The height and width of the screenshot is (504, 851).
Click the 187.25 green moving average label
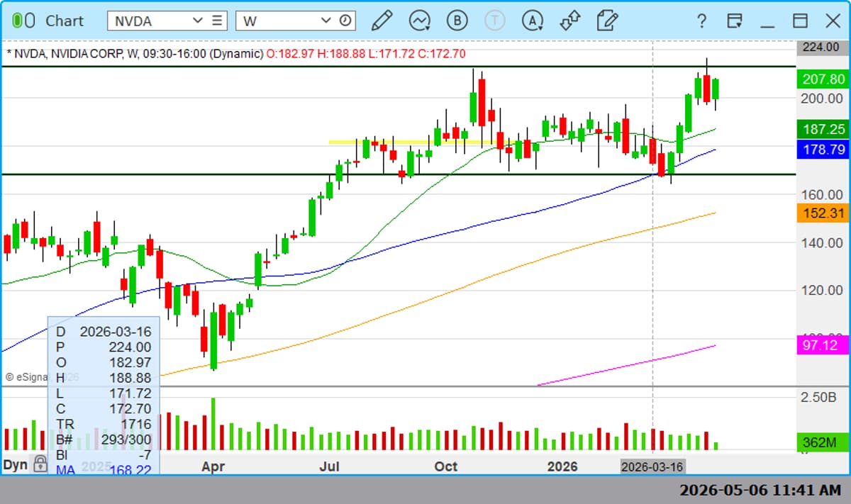(823, 129)
